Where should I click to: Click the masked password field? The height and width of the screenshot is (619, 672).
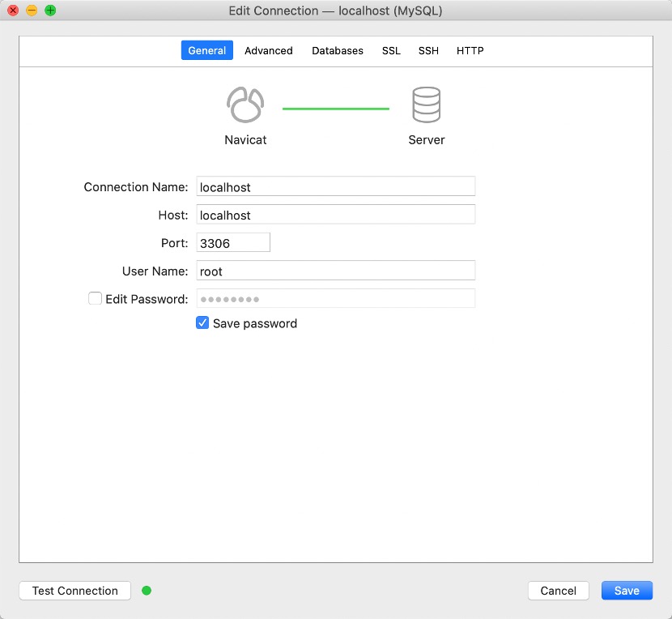pyautogui.click(x=335, y=298)
